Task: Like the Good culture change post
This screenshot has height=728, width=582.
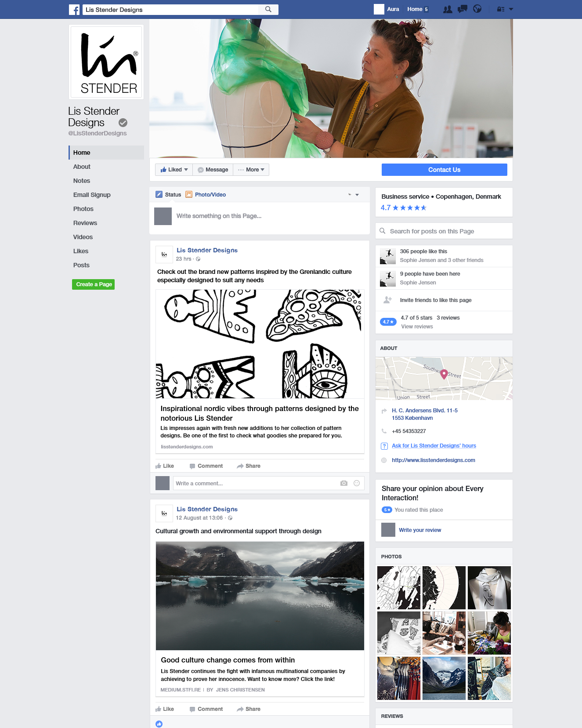Action: click(165, 709)
